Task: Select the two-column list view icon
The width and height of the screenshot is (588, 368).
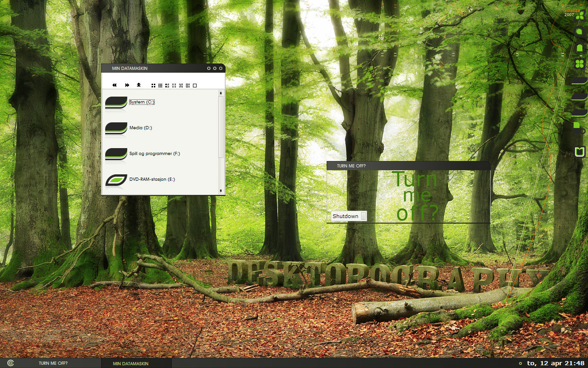Action: click(174, 86)
